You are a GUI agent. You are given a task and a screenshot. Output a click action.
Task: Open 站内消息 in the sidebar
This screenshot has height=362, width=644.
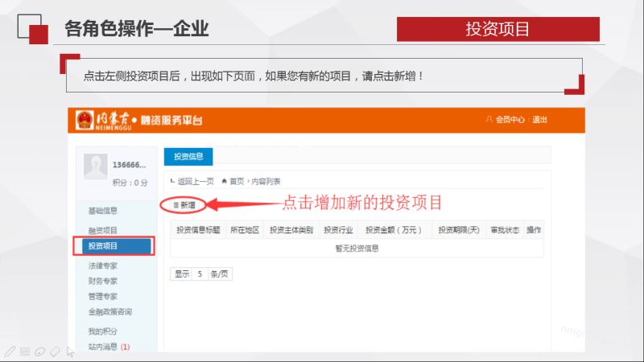pos(102,348)
